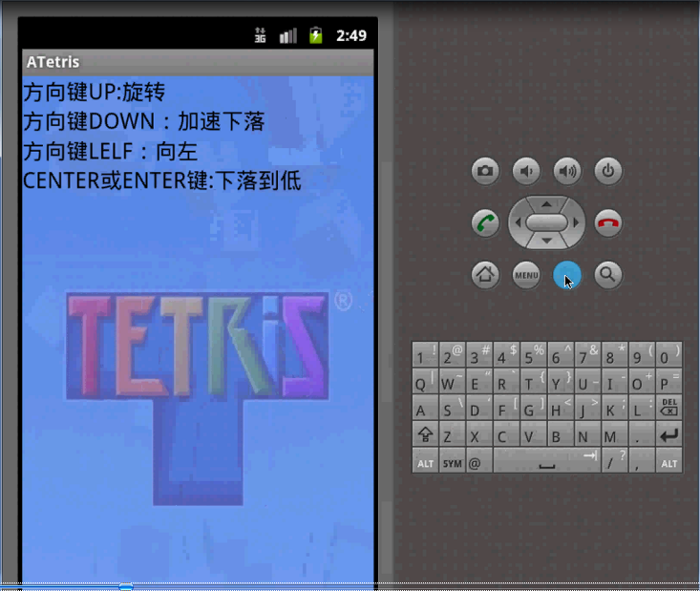Click the E key

(x=479, y=381)
